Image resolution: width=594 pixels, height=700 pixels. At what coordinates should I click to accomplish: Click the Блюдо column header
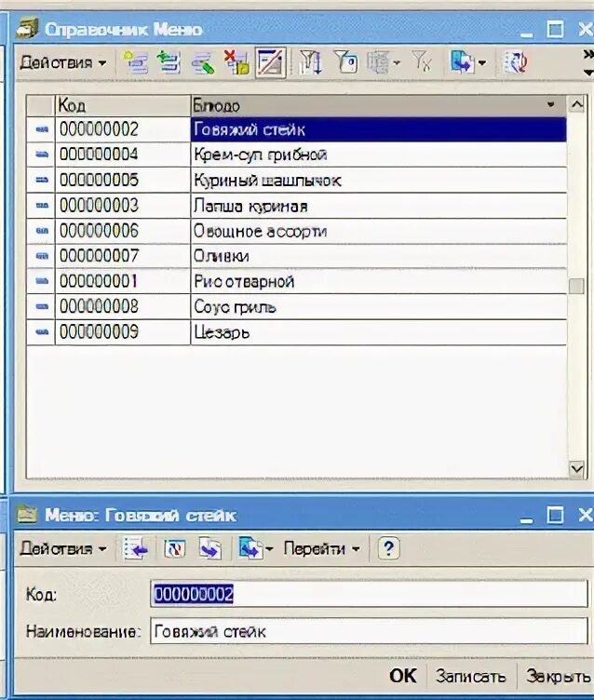pyautogui.click(x=378, y=105)
